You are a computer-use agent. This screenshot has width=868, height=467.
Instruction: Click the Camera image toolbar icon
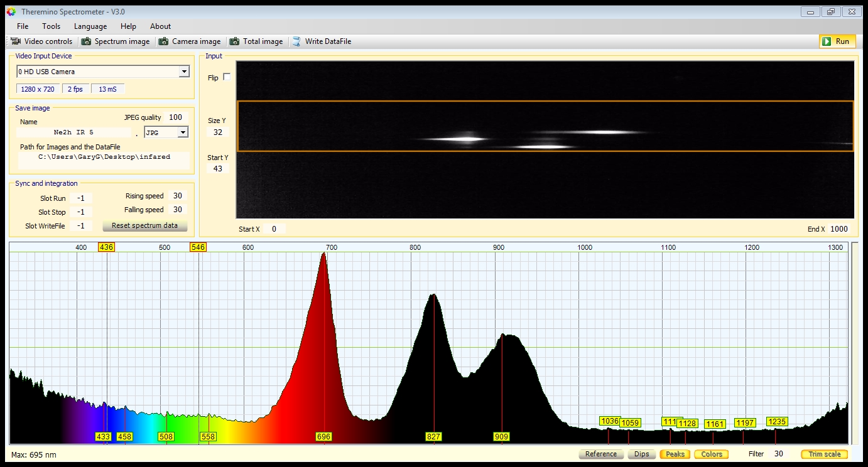click(163, 41)
